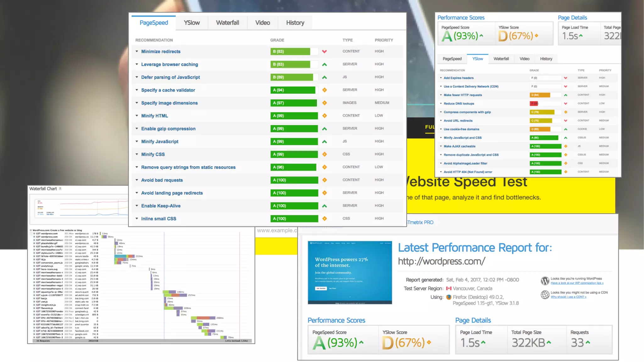
Task: Click the green up arrow for Enable Keep-Alive
Action: 325,206
